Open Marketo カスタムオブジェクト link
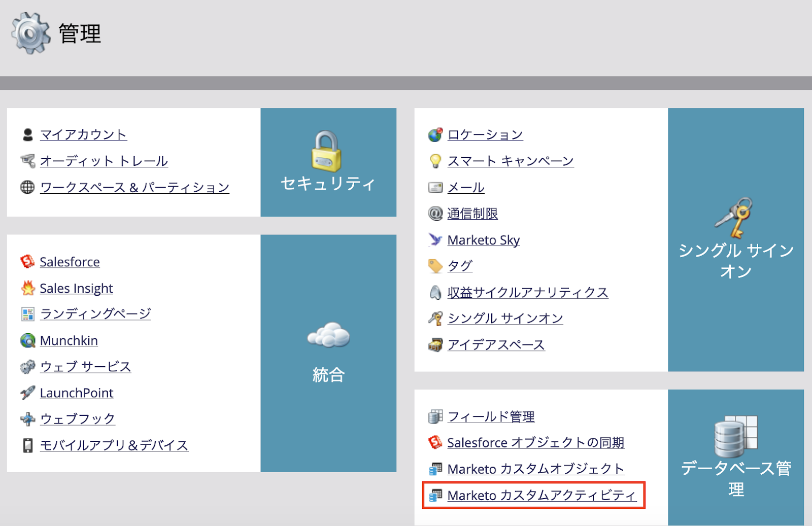The width and height of the screenshot is (812, 526). pos(536,469)
